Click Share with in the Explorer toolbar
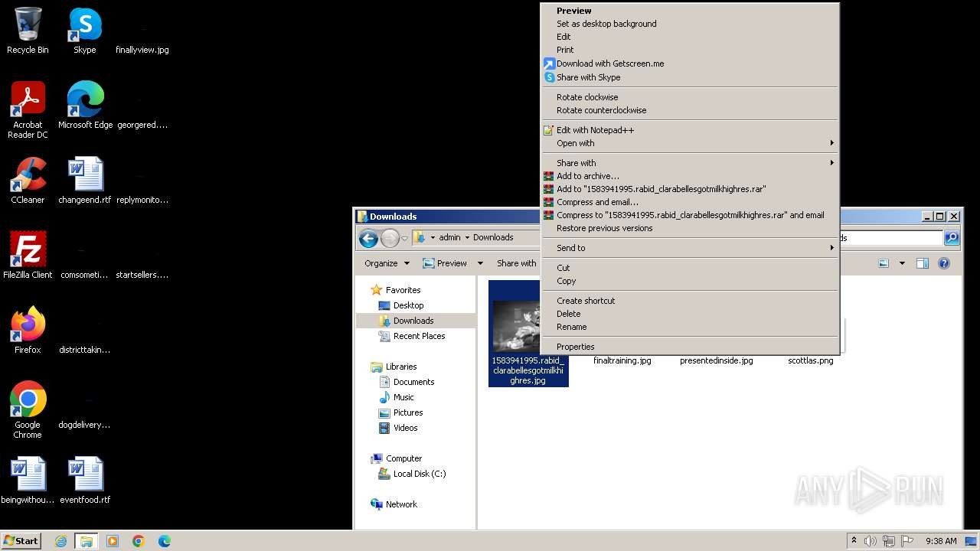Image resolution: width=980 pixels, height=551 pixels. [x=516, y=263]
